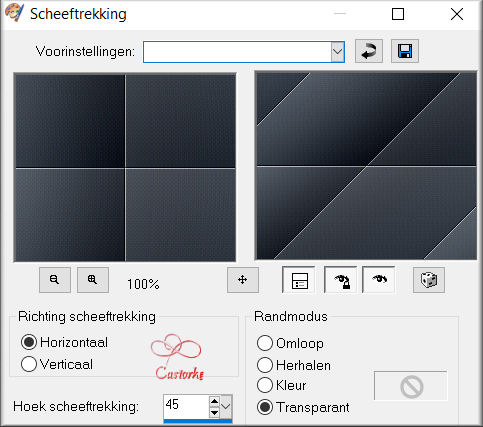Click the disabled edge color swatch
The height and width of the screenshot is (427, 483).
(x=411, y=386)
